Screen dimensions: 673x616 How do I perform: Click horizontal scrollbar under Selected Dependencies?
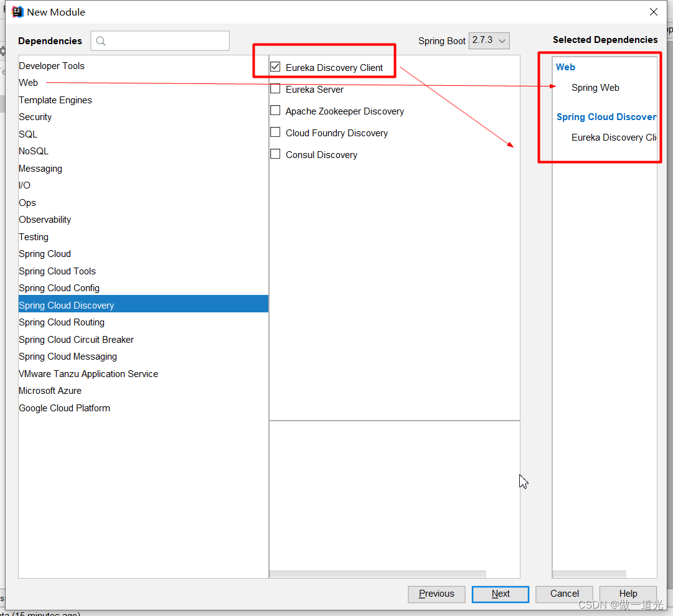pyautogui.click(x=590, y=574)
